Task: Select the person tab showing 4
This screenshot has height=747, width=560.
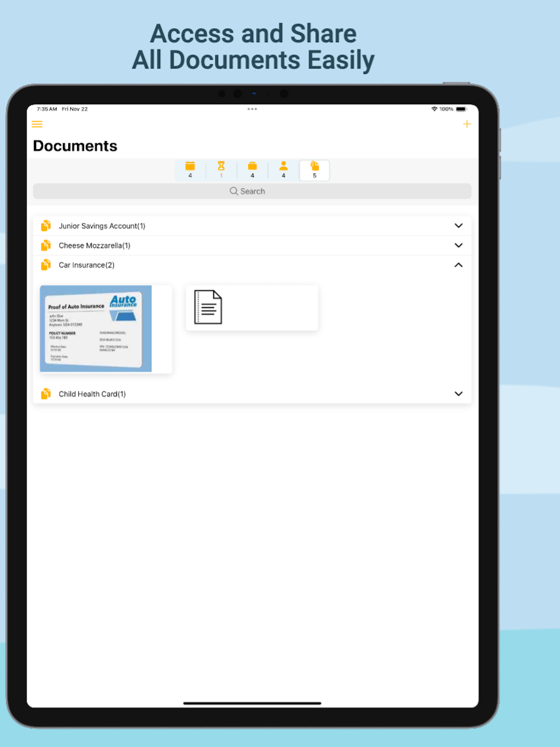Action: (x=283, y=170)
